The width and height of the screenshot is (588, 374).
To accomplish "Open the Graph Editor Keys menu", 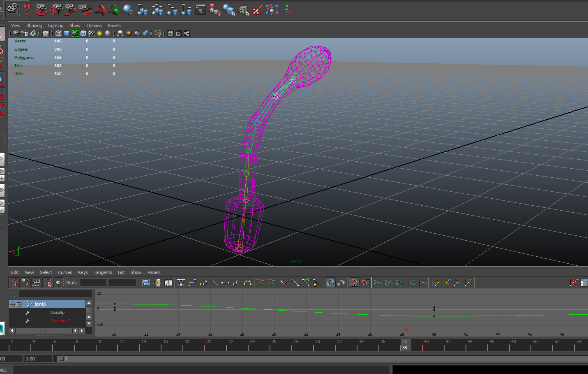I will 83,272.
